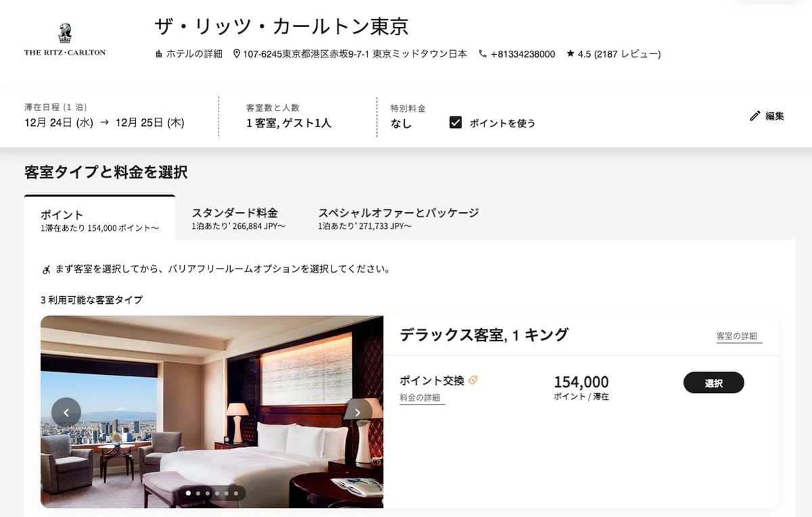Open the 客室の詳細 link

pyautogui.click(x=739, y=336)
